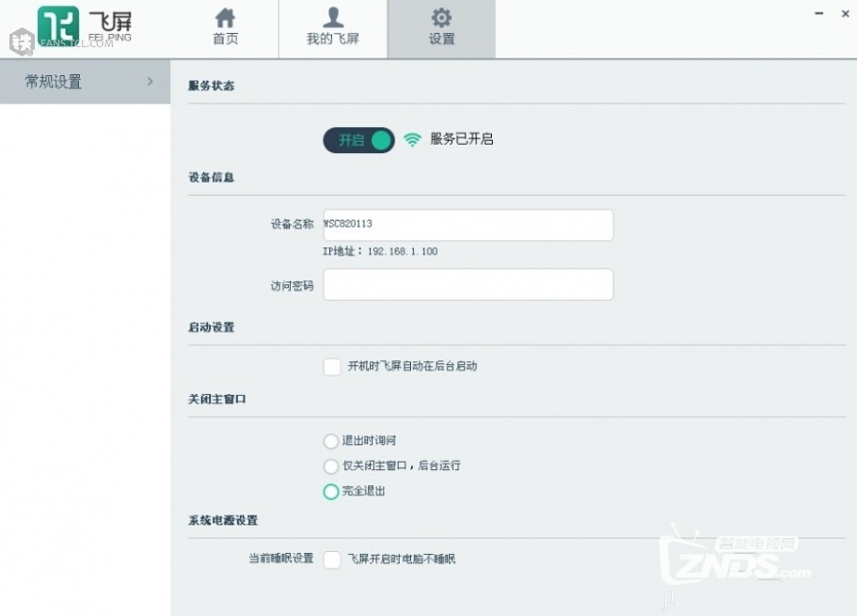Choose 仅关闭主窗口，后台运行 radio button

(x=331, y=466)
